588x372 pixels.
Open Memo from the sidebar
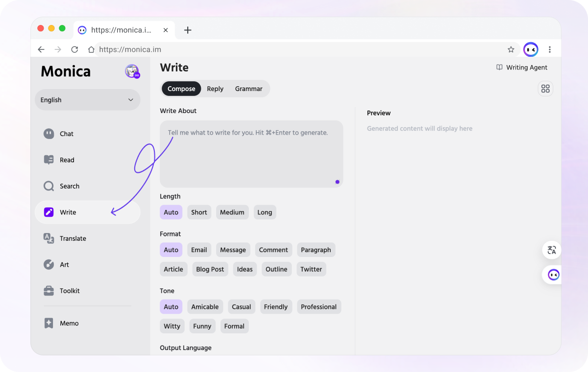69,323
